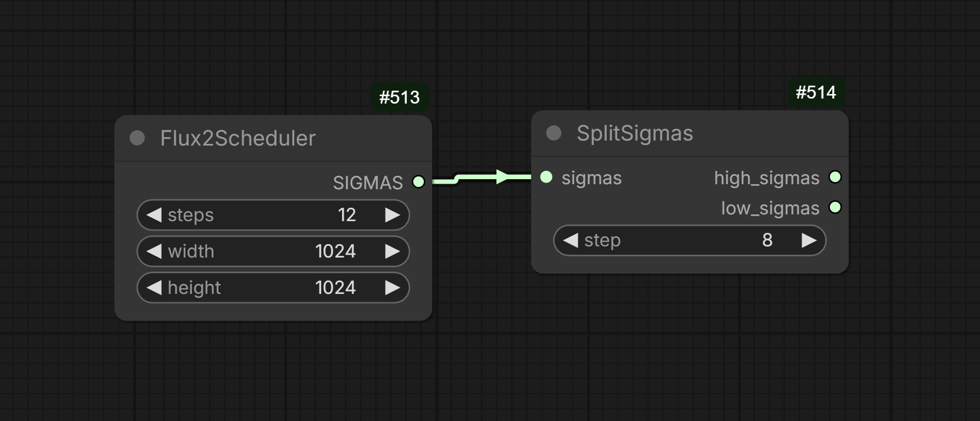Screen dimensions: 980x421
Task: Decrease SplitSigmas step with left arrow
Action: [570, 240]
